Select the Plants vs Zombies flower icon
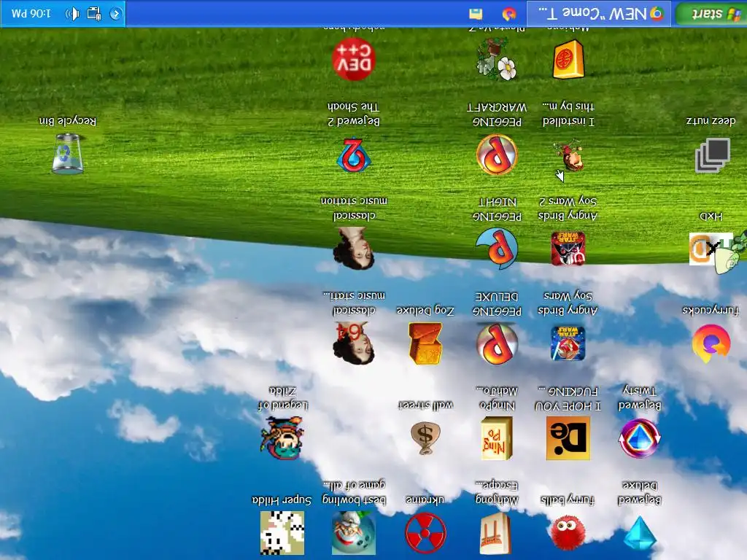This screenshot has height=560, width=747. (x=497, y=59)
